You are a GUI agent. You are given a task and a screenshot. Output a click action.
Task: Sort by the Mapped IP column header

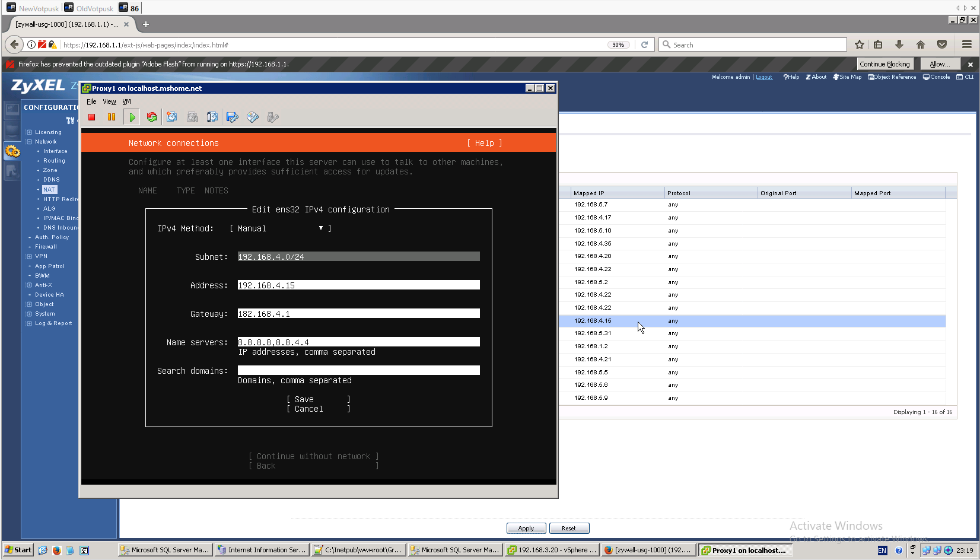pos(617,193)
